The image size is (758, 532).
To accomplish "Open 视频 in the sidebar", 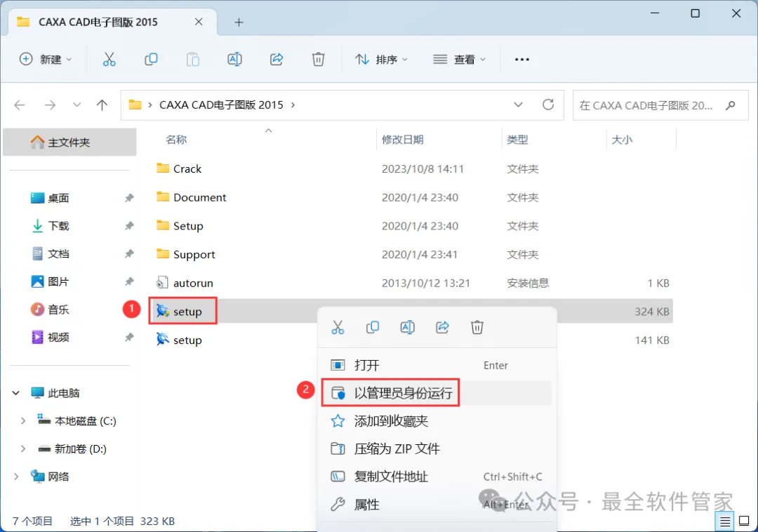I will point(58,338).
